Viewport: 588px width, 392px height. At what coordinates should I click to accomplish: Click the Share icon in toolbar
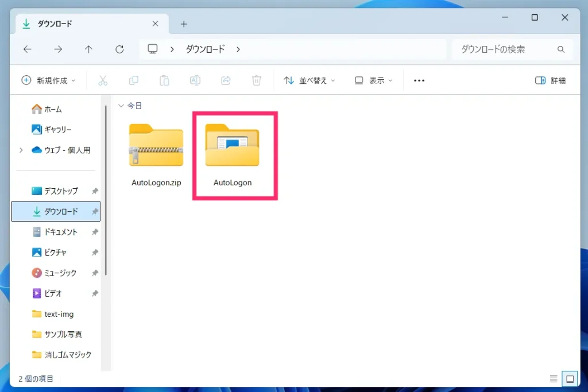tap(226, 80)
